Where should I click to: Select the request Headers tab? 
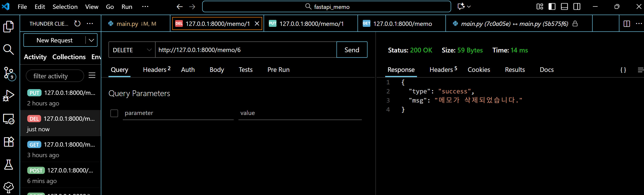click(x=157, y=70)
